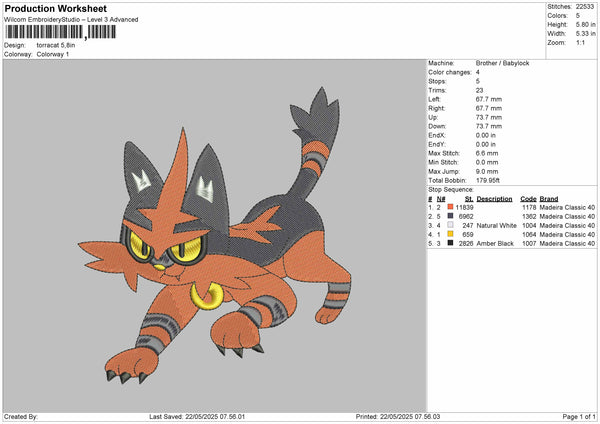Click the yellow swatch for code 1064

point(450,234)
